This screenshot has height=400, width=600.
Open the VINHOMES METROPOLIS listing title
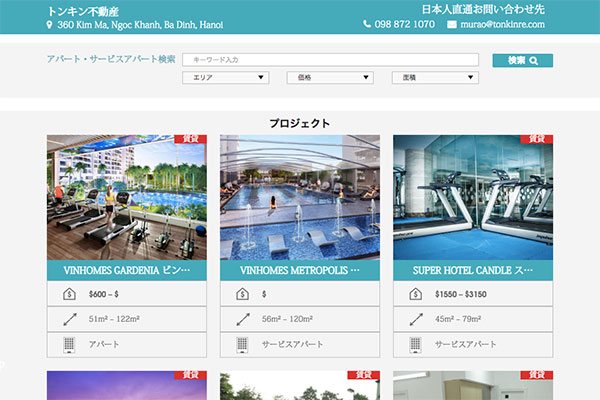click(x=300, y=270)
